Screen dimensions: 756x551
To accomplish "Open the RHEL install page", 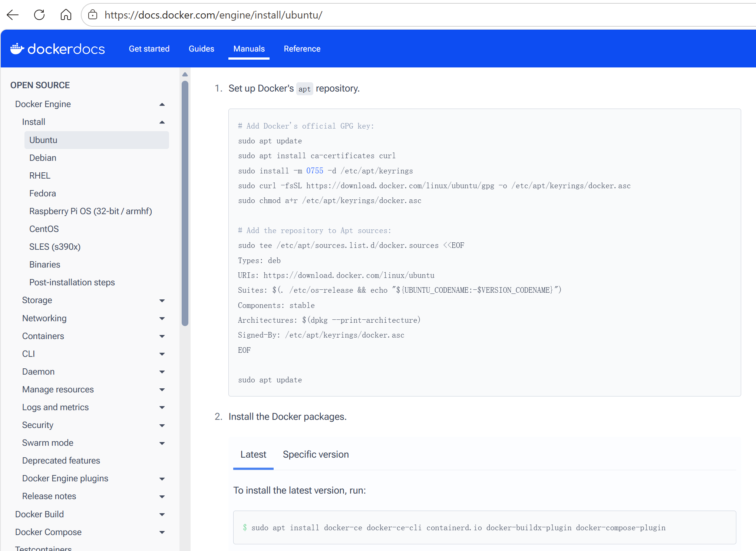I will 40,176.
